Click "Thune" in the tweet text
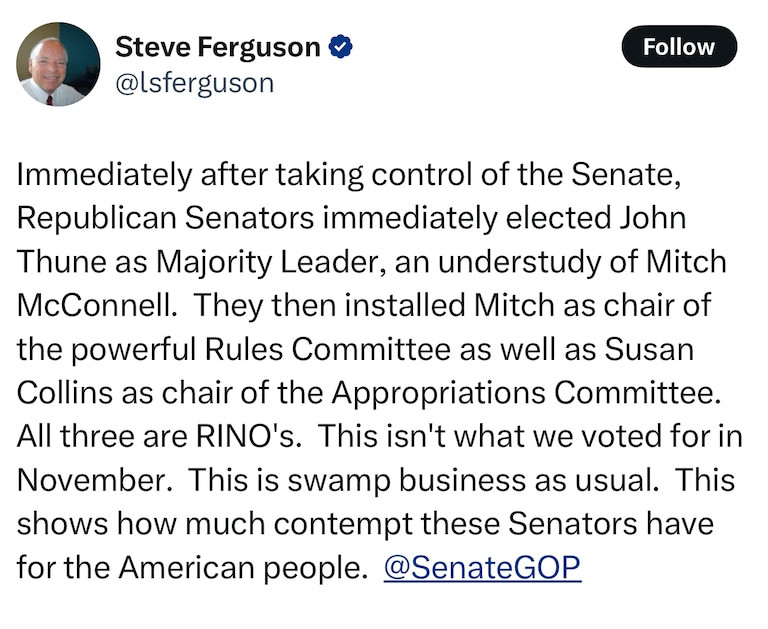The height and width of the screenshot is (629, 768). coord(61,262)
